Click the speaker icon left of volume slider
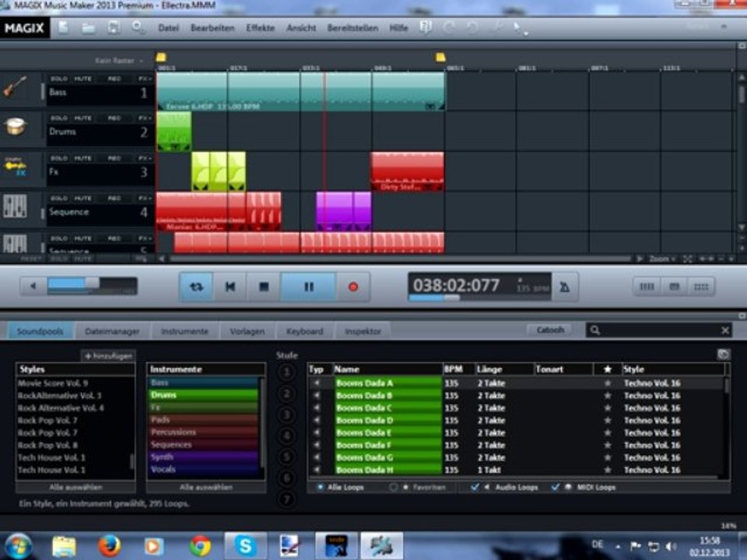The height and width of the screenshot is (560, 747). tap(33, 286)
